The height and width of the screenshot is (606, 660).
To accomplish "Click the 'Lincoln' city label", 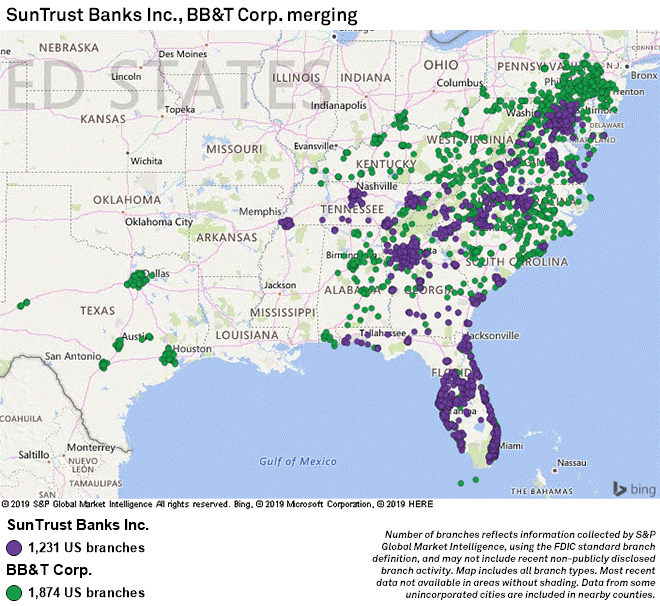I will [x=126, y=77].
